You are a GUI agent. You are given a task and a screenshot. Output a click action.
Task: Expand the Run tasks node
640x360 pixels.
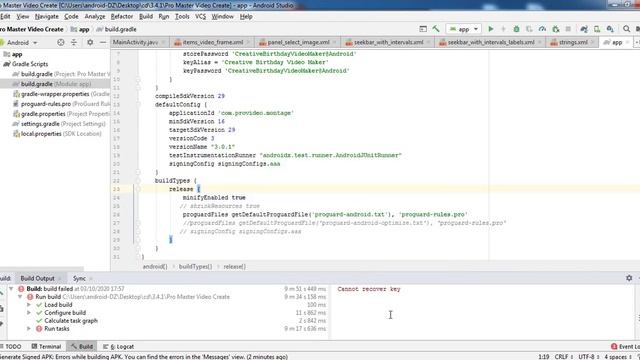click(29, 329)
